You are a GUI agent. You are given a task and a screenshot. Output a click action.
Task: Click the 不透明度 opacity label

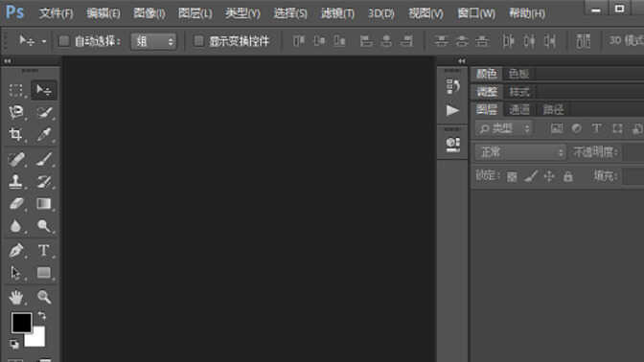pyautogui.click(x=595, y=152)
